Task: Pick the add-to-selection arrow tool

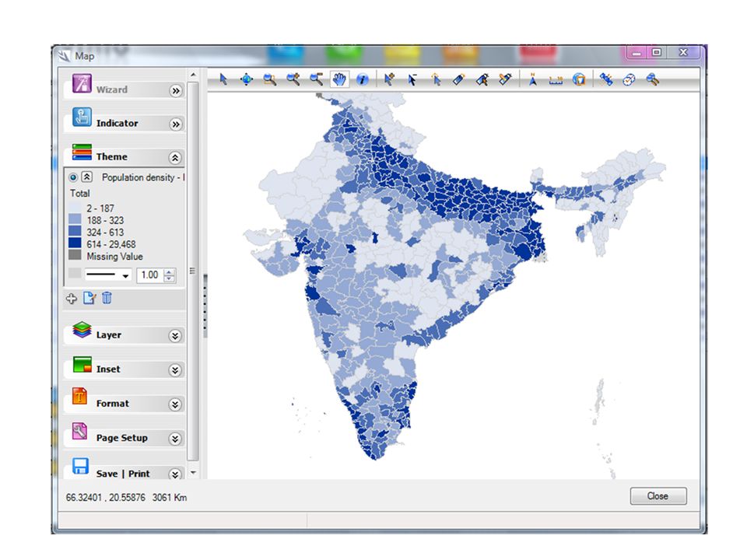Action: 389,79
